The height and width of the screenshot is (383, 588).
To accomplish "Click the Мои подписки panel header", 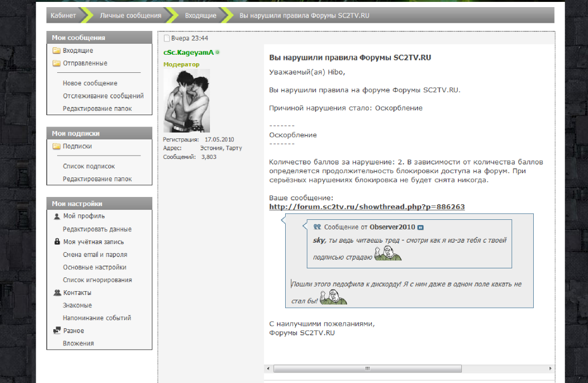I will 99,134.
